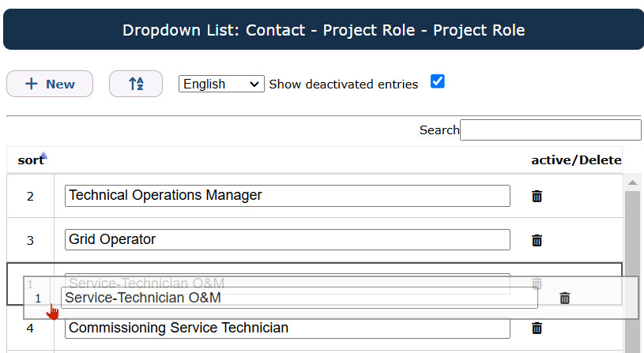Delete the Technical Operations Manager entry
The image size is (644, 353).
pyautogui.click(x=537, y=196)
